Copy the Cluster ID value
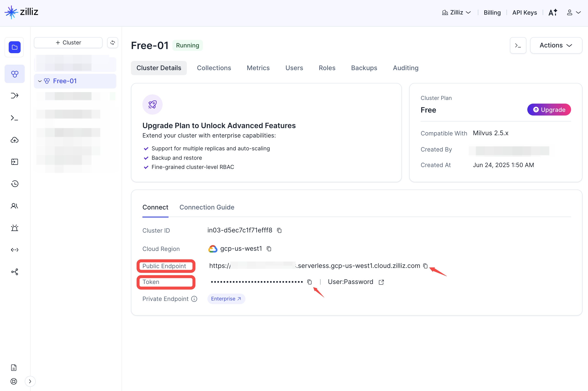588x391 pixels. click(x=279, y=230)
